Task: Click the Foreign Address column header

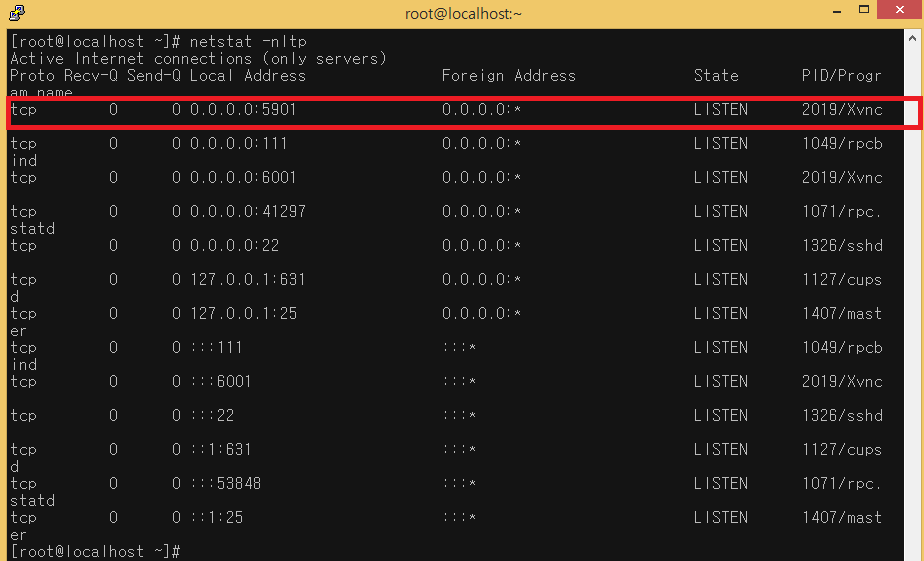Action: tap(508, 76)
